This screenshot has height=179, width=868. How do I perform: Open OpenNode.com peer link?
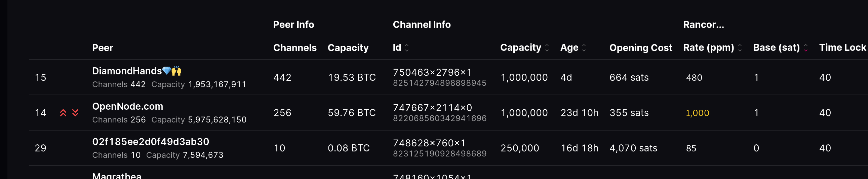[x=127, y=107]
